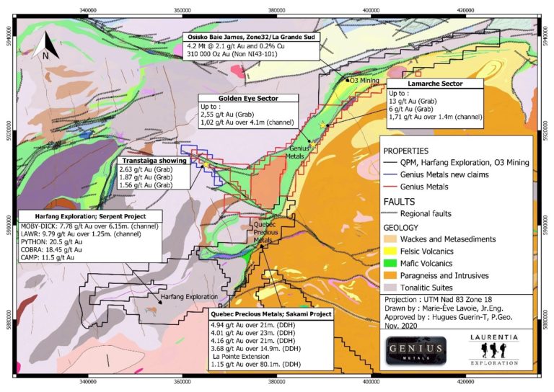This screenshot has height=392, width=554.
Task: Click the MOBY-DICK 7.78 g/t Au line
Action: tap(89, 226)
